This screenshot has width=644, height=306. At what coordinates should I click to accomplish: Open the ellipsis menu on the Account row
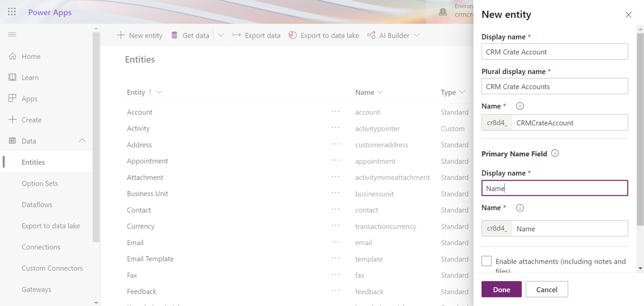pos(335,112)
